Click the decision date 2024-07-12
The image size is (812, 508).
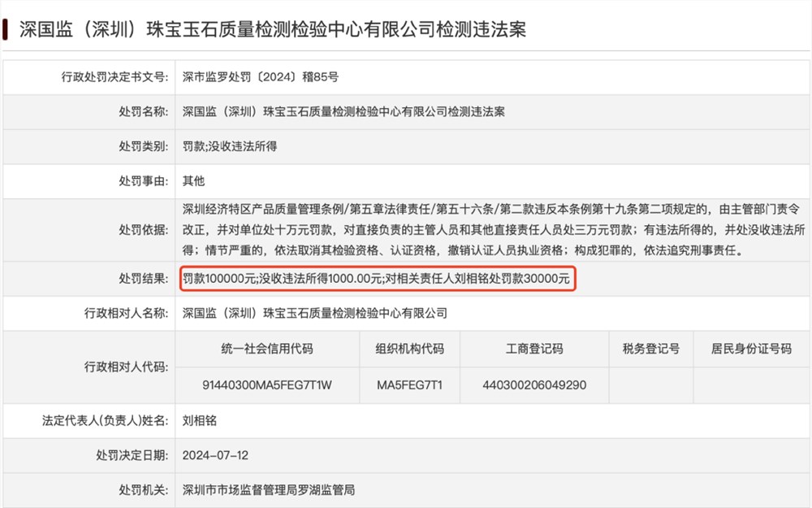pyautogui.click(x=215, y=456)
